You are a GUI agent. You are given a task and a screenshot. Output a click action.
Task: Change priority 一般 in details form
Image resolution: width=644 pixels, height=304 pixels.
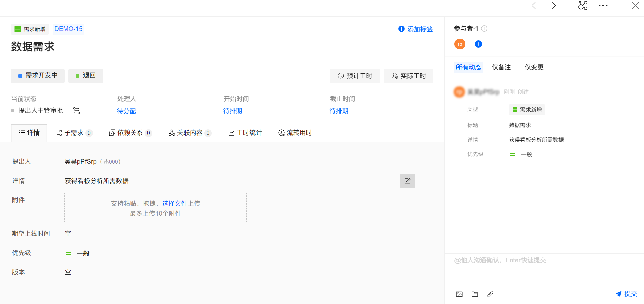pyautogui.click(x=78, y=253)
